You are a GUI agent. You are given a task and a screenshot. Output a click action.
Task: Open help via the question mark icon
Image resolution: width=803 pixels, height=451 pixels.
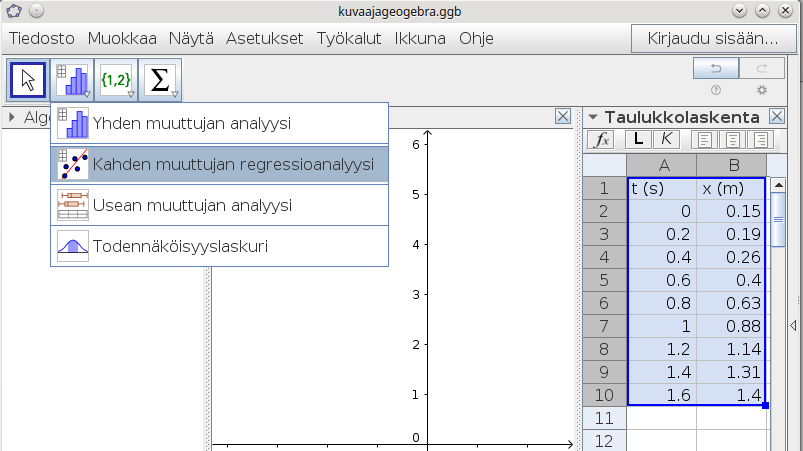715,90
